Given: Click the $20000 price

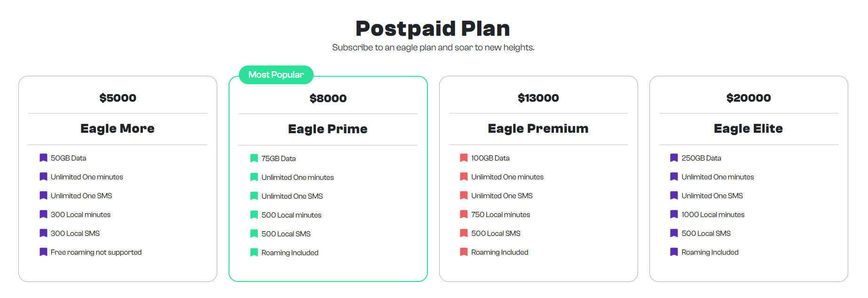Looking at the screenshot, I should click(748, 98).
